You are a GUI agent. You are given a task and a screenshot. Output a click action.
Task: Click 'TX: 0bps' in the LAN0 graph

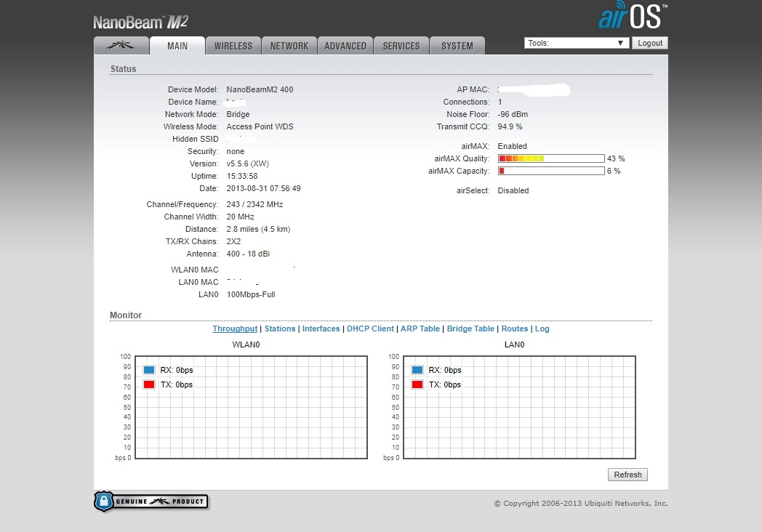(445, 384)
